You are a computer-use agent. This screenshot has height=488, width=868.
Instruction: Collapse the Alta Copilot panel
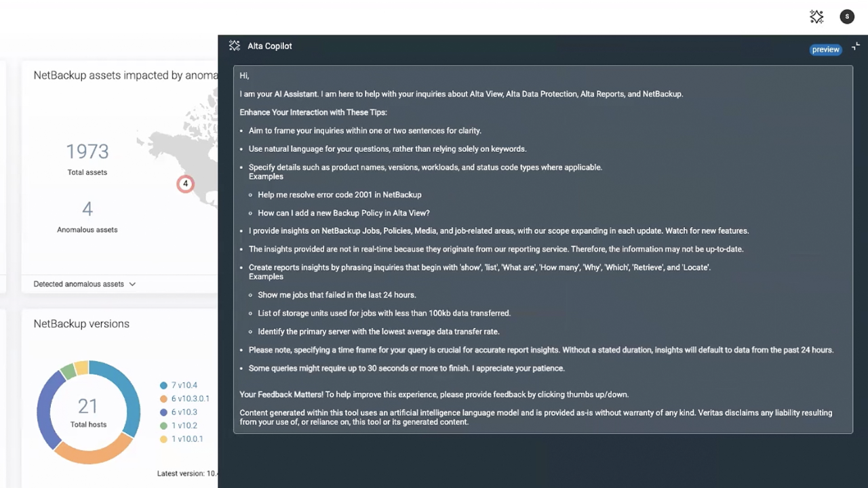point(856,46)
